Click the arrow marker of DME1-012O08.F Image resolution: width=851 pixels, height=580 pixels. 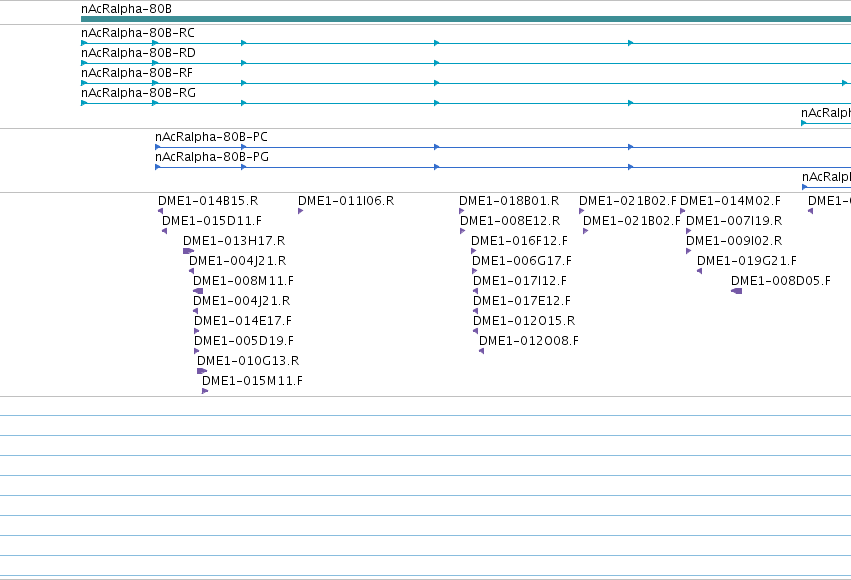pos(481,351)
